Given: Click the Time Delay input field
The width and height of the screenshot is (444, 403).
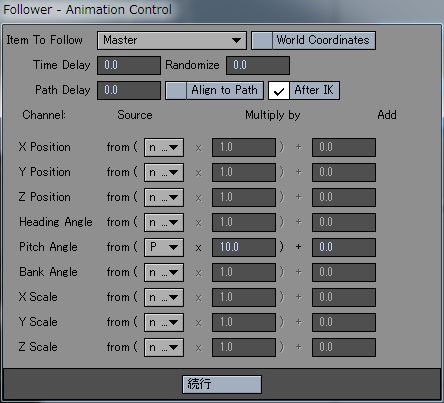Looking at the screenshot, I should tap(129, 65).
